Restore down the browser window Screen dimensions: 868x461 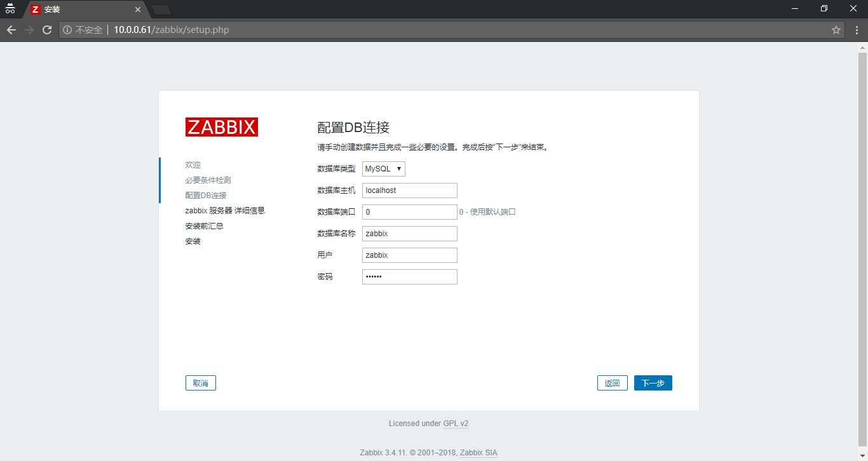[824, 8]
